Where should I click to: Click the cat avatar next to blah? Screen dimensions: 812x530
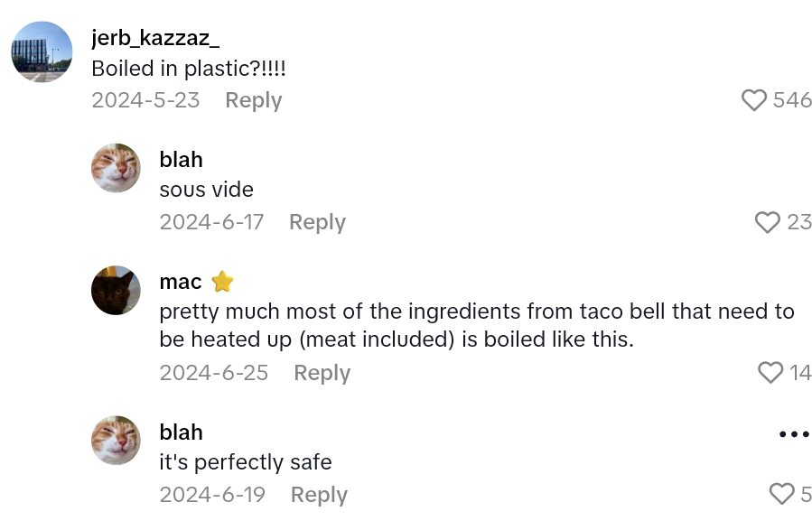point(116,169)
